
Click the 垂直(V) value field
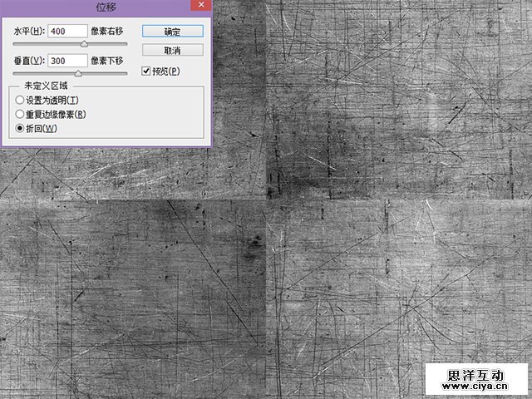(67, 61)
